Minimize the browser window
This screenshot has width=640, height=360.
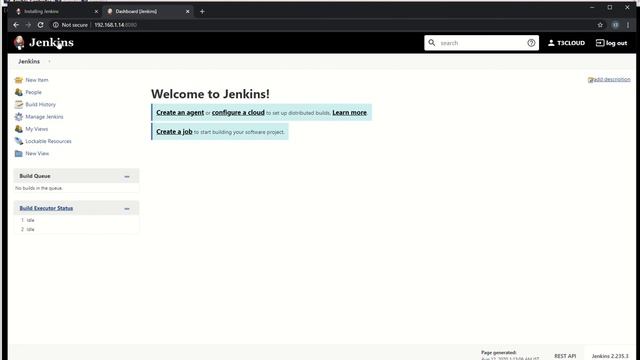click(592, 7)
